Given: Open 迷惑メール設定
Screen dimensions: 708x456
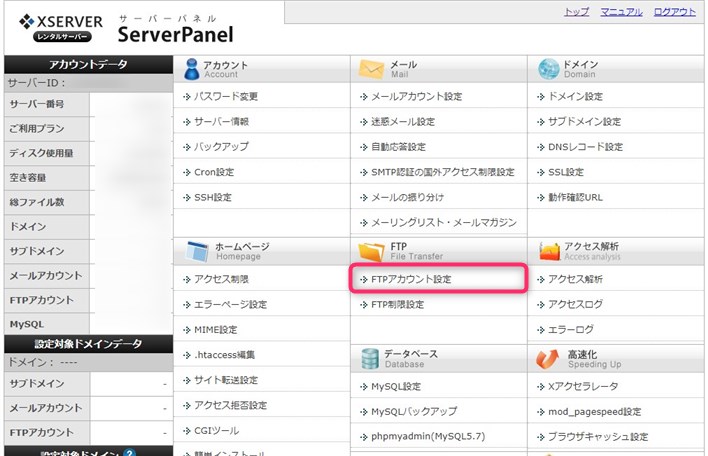Looking at the screenshot, I should click(x=403, y=121).
